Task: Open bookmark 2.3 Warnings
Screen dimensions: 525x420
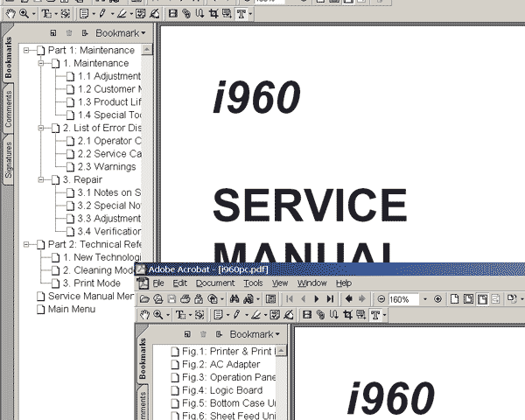Action: point(107,167)
